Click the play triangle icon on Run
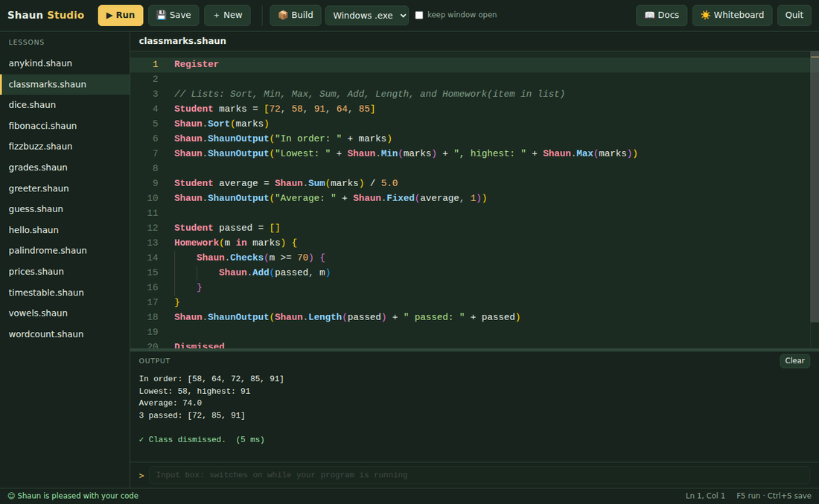The width and height of the screenshot is (819, 504). [109, 16]
